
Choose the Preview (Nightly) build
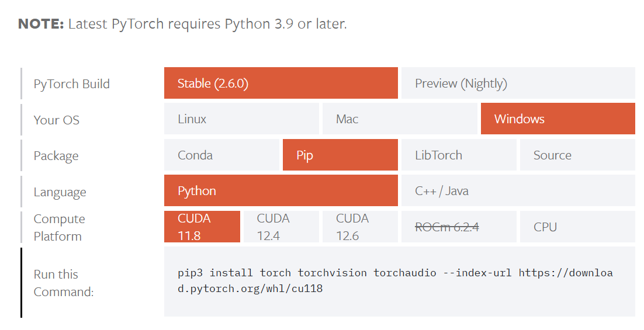pyautogui.click(x=517, y=84)
